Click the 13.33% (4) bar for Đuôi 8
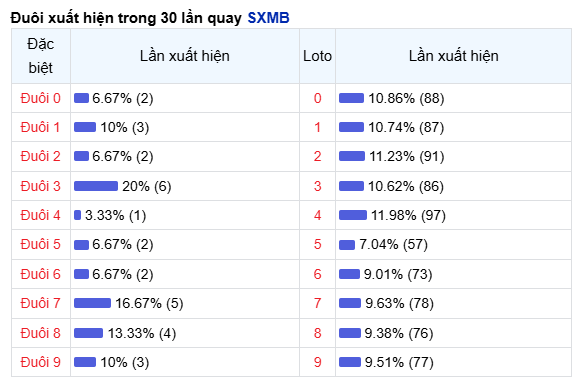Viewport: 578px width, 381px height. click(88, 333)
